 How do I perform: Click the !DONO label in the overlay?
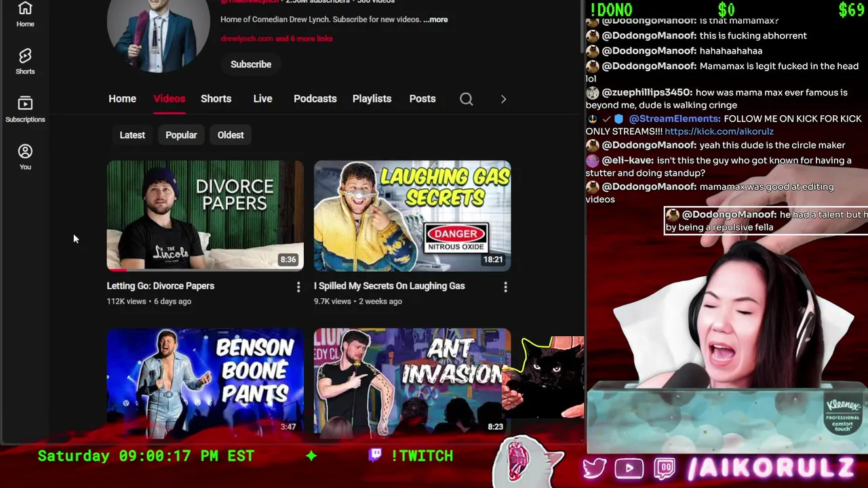click(611, 9)
